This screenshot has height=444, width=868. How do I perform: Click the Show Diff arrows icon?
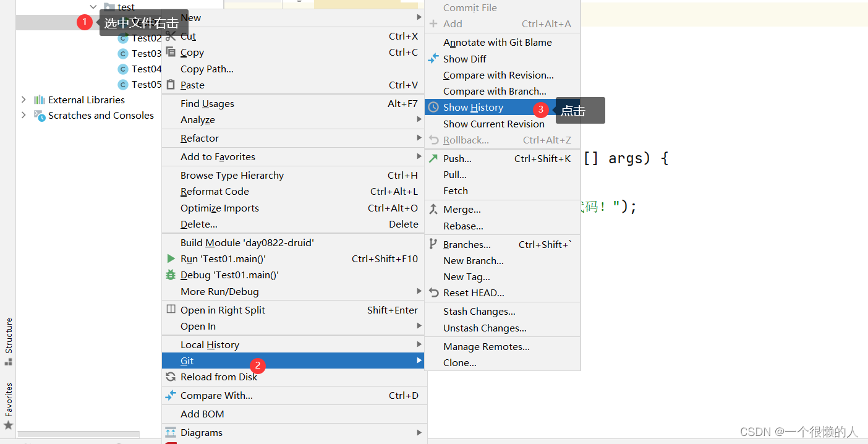433,59
